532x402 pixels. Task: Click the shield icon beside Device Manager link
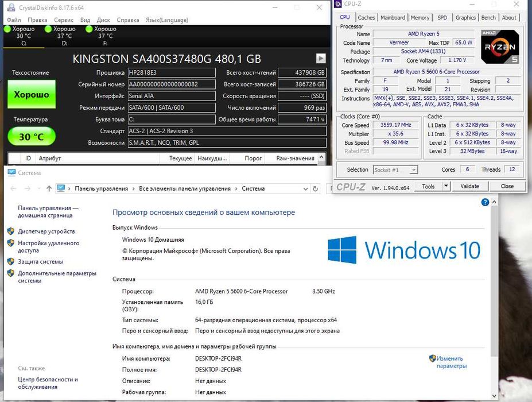pos(11,231)
